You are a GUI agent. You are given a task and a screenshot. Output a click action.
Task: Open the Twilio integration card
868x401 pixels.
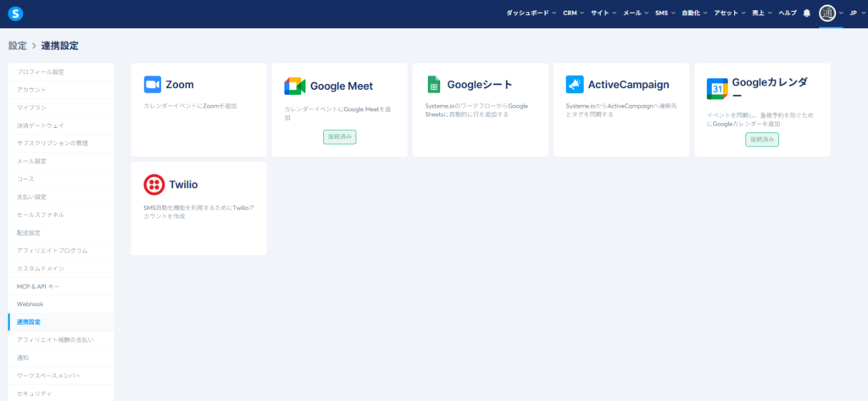(x=198, y=208)
